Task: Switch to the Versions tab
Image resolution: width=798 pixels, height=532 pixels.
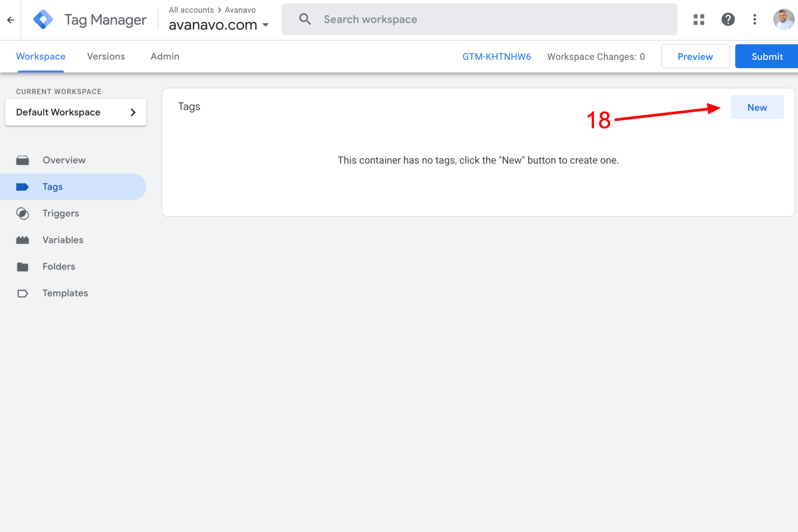Action: [106, 57]
